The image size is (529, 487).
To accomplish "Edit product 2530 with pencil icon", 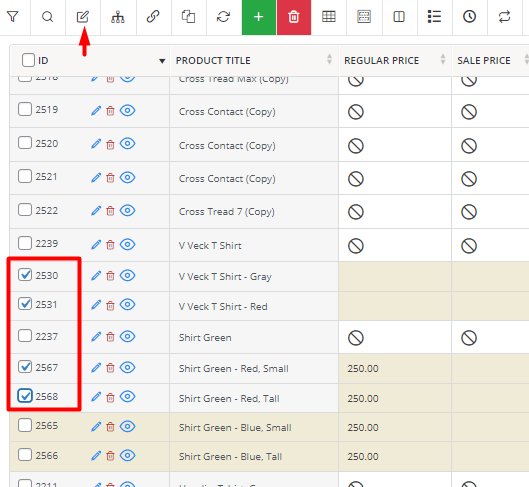I will click(x=96, y=276).
